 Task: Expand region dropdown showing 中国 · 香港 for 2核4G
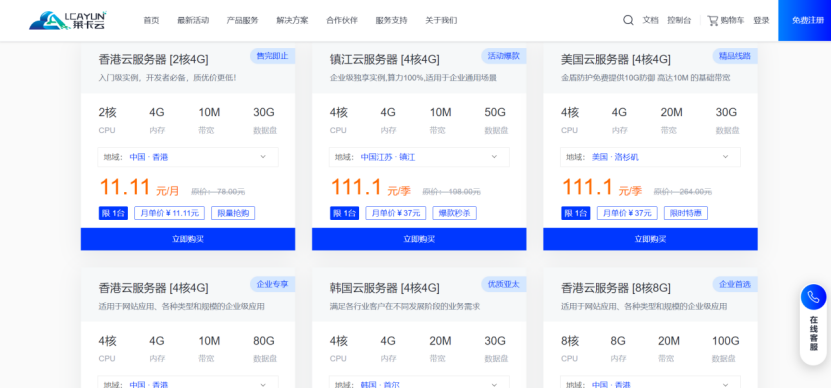tap(188, 157)
